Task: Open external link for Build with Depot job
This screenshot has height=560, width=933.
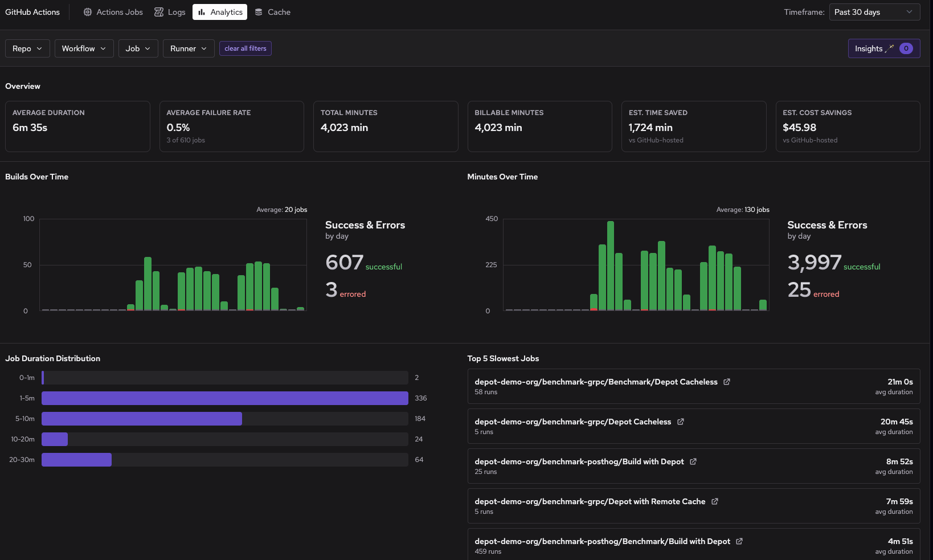Action: click(693, 461)
